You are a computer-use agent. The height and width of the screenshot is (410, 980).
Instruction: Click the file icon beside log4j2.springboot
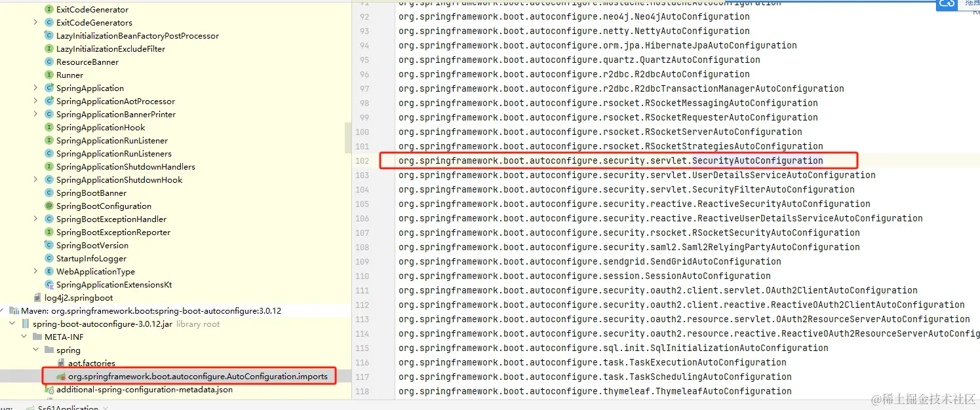coord(37,298)
